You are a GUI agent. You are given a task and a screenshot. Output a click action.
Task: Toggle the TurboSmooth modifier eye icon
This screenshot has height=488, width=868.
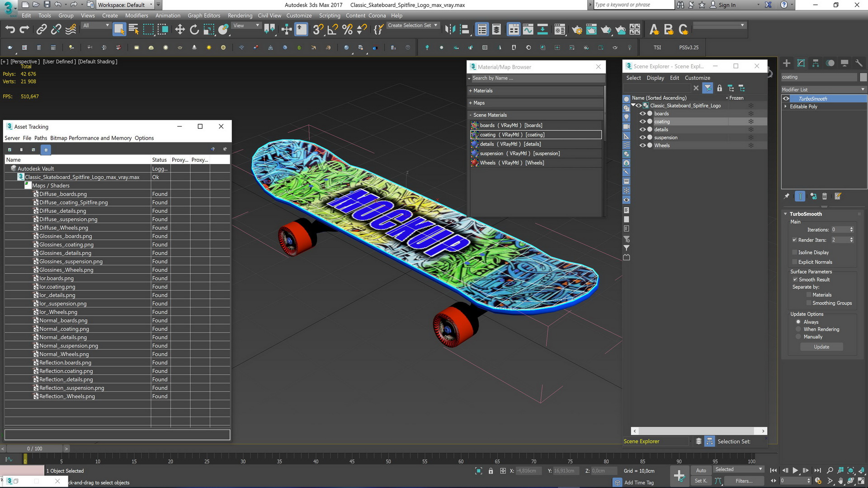pyautogui.click(x=786, y=99)
